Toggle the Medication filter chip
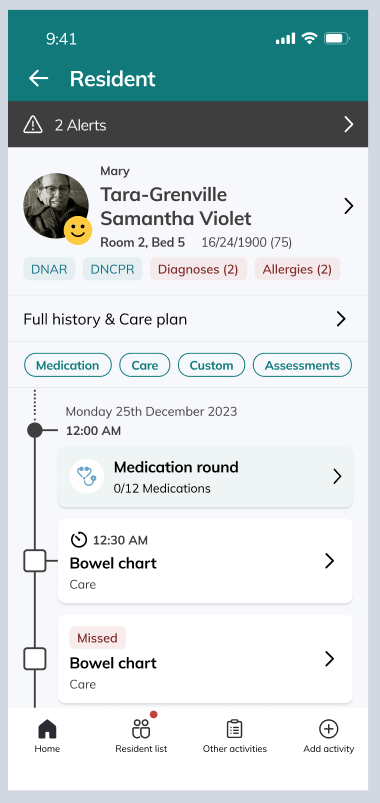Screen dimensions: 380x803 [68, 365]
